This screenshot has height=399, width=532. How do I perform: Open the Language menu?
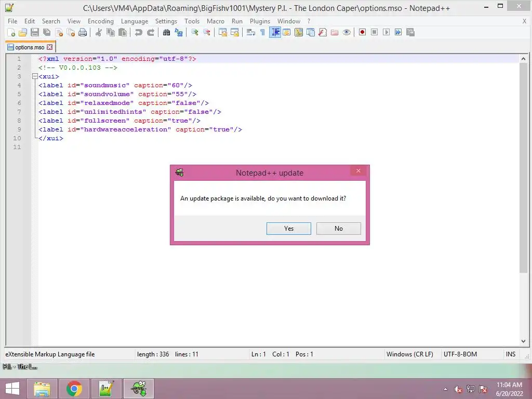click(135, 21)
